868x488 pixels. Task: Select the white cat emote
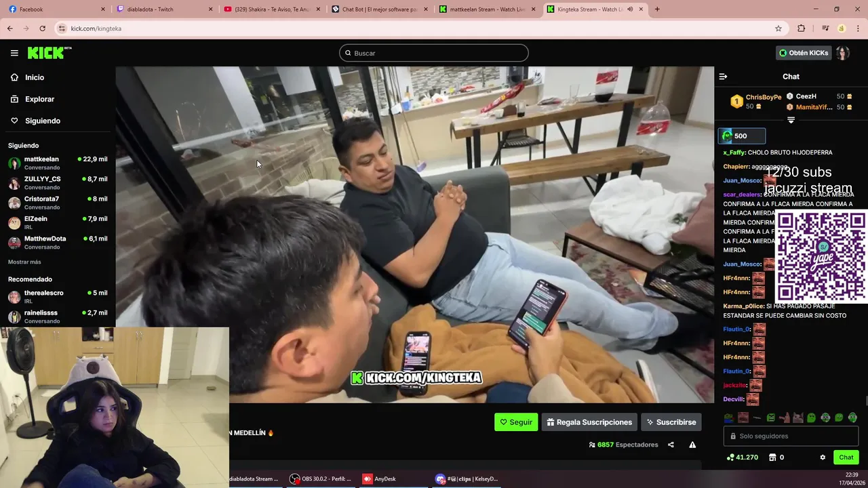(x=798, y=418)
